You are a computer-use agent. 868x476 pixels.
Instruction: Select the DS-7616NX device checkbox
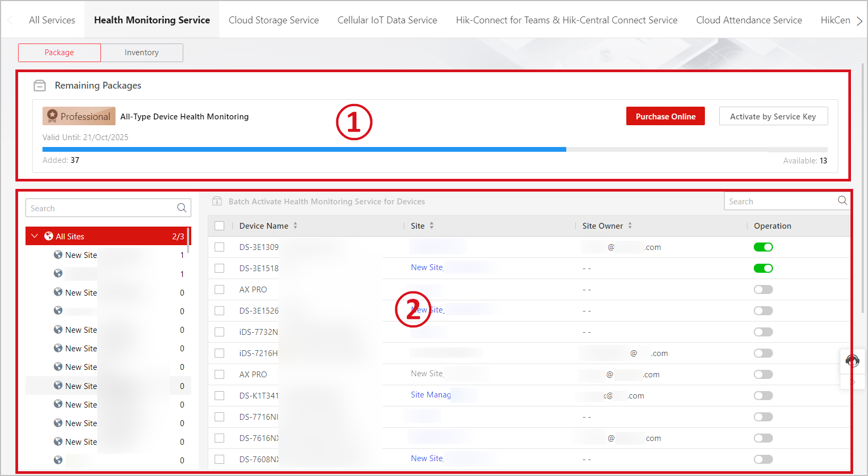tap(219, 438)
